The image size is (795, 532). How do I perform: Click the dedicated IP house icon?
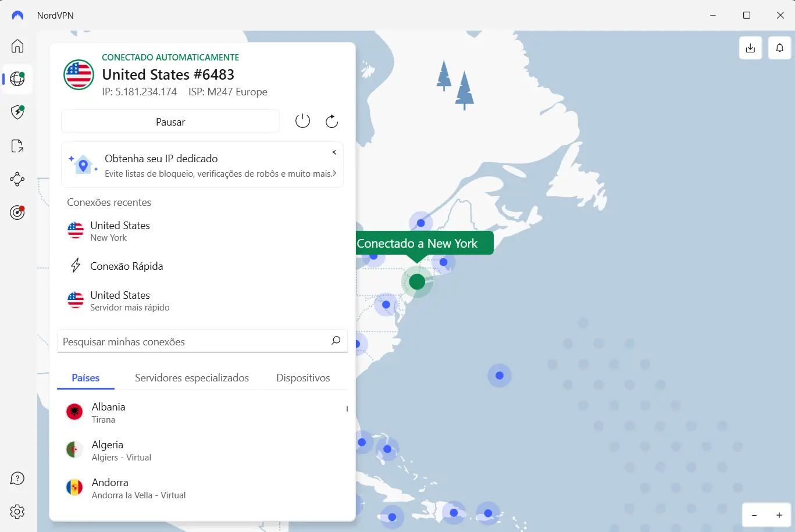click(83, 165)
